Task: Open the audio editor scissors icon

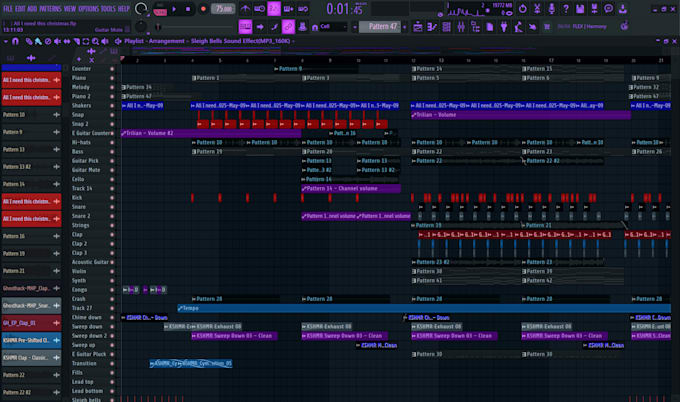Action: tap(537, 8)
